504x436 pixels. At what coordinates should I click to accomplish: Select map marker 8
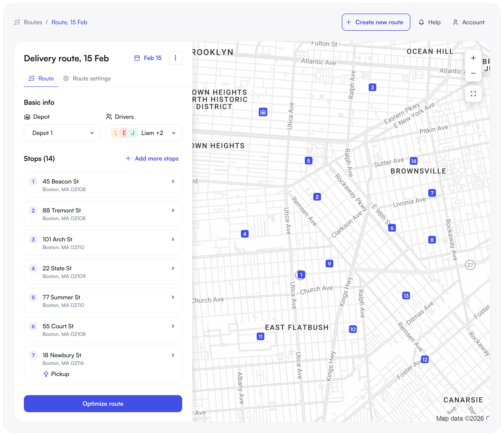coord(432,240)
